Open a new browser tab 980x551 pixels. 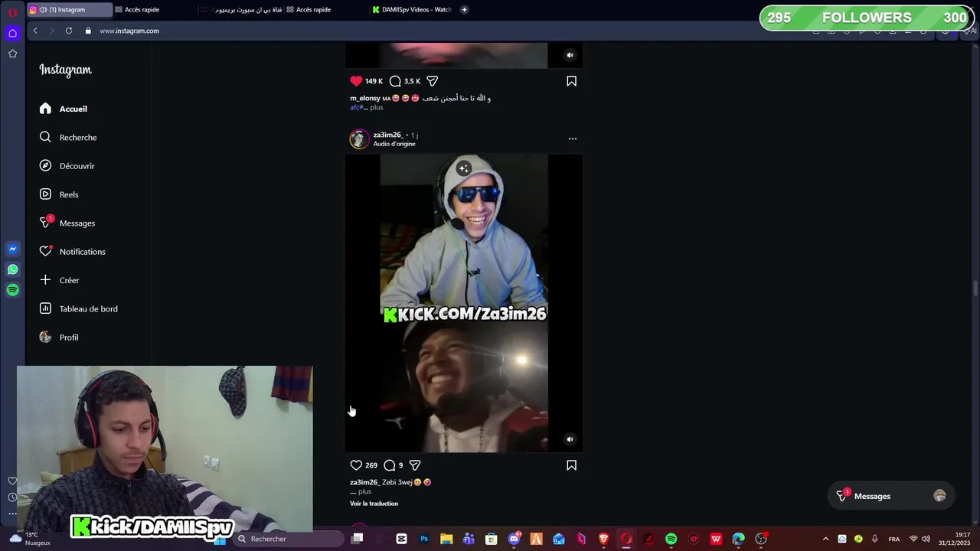click(x=464, y=10)
